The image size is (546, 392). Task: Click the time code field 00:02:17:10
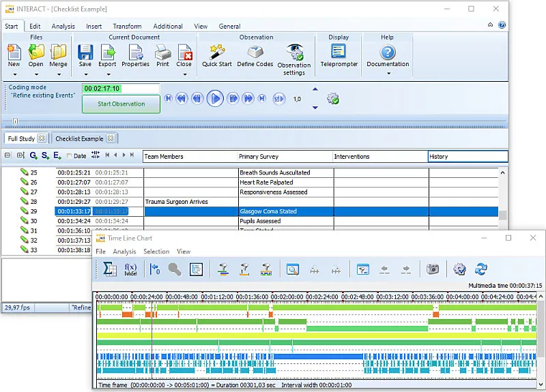coord(121,89)
